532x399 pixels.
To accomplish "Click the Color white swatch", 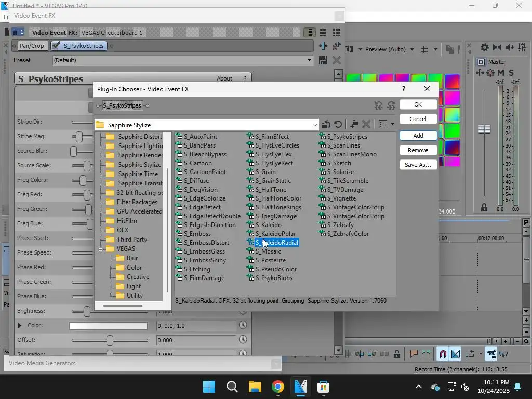I will [x=108, y=326].
